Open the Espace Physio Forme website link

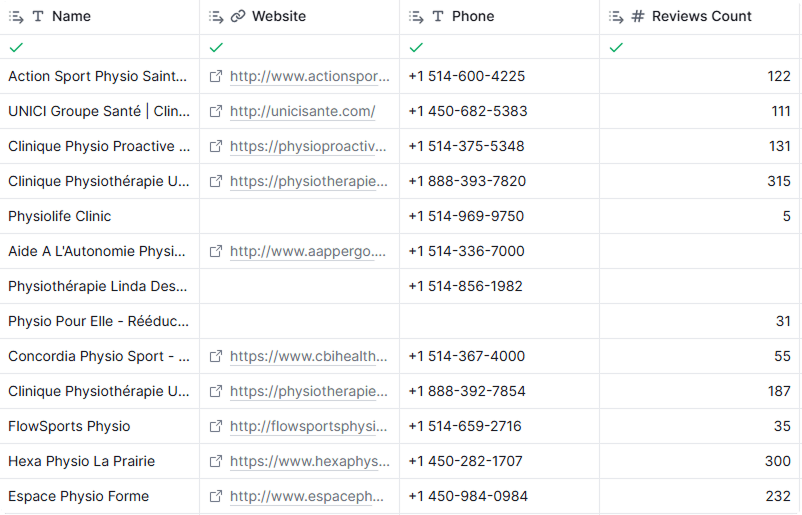coord(307,497)
